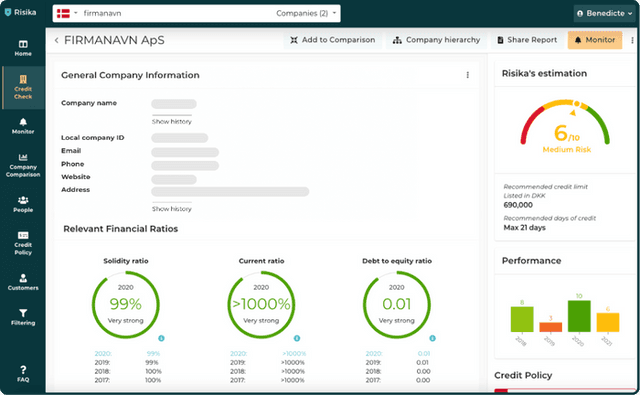Click the 2019 row under Current ratio
The image size is (640, 395).
coord(267,363)
